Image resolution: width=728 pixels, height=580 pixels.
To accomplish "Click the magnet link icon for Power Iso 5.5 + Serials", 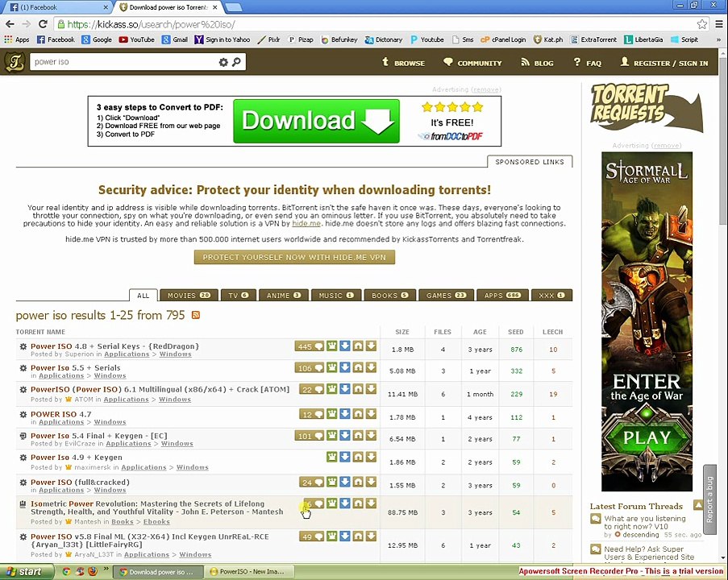I will [358, 367].
